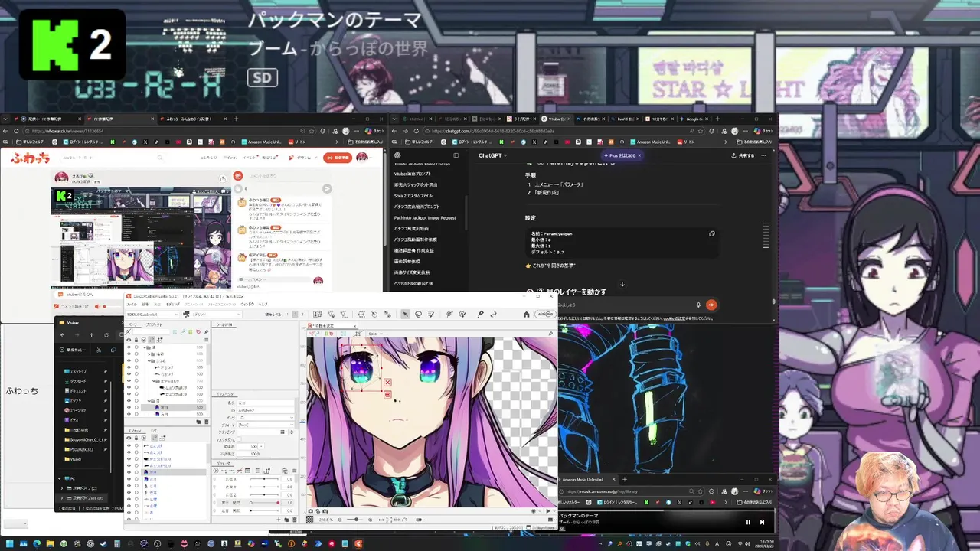Image resolution: width=980 pixels, height=551 pixels.
Task: Toggle visibility eye of the 右目 part row
Action: click(x=129, y=414)
